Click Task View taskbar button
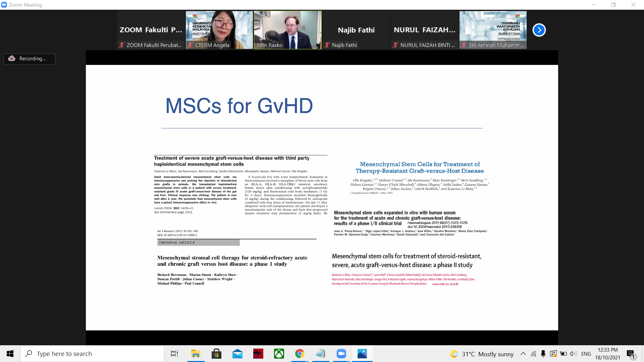Viewport: 644px width, 362px height. point(174,354)
